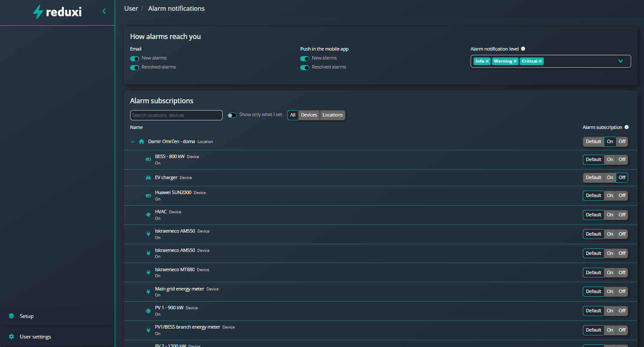Click the BESS - 800 kW device name
Screen dimensions: 644x347
[x=170, y=156]
